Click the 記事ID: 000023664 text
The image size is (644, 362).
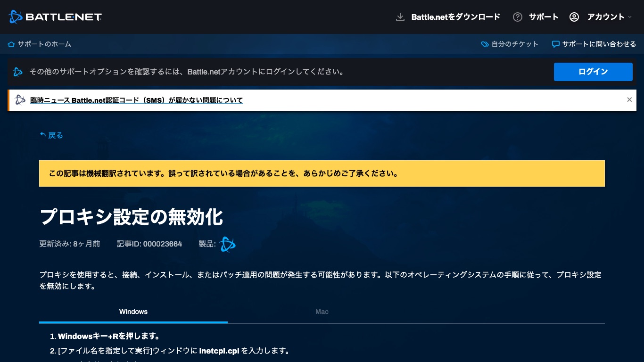coord(149,244)
